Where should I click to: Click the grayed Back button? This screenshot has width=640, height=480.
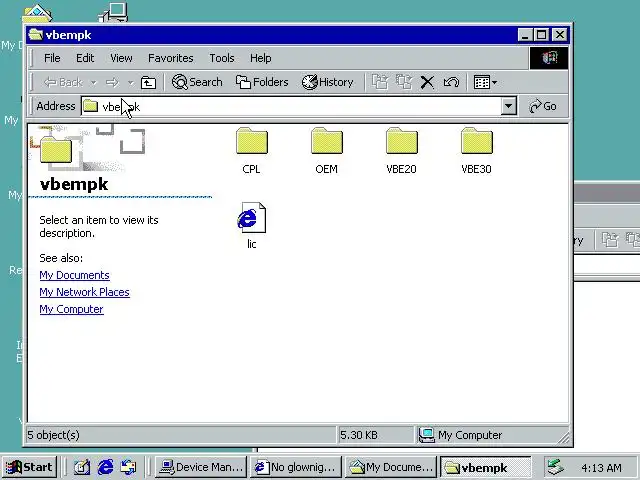(x=64, y=82)
